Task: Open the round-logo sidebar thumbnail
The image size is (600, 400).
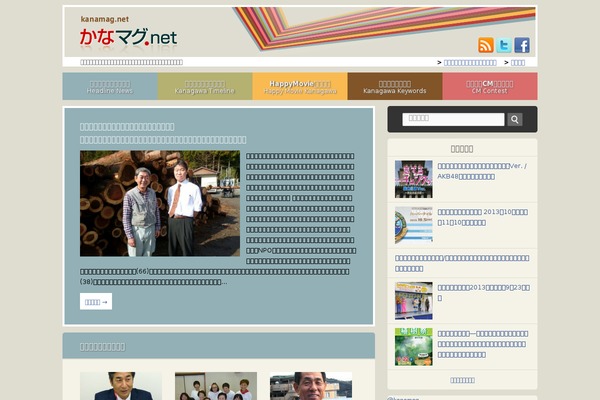Action: [x=414, y=225]
